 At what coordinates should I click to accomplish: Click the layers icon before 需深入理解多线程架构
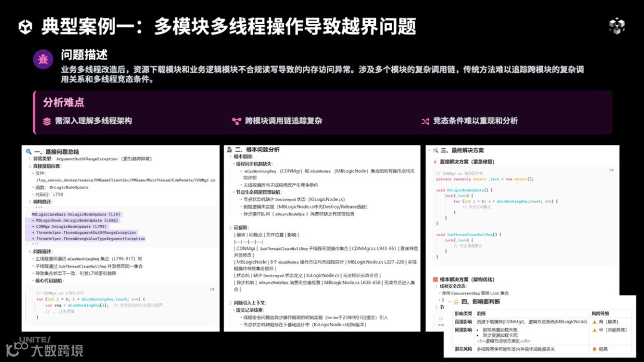pyautogui.click(x=47, y=121)
